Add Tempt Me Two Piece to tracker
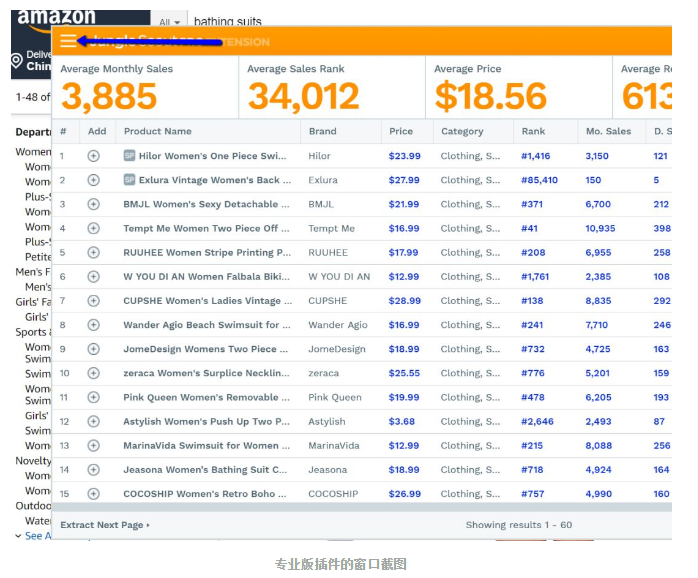 (x=93, y=228)
